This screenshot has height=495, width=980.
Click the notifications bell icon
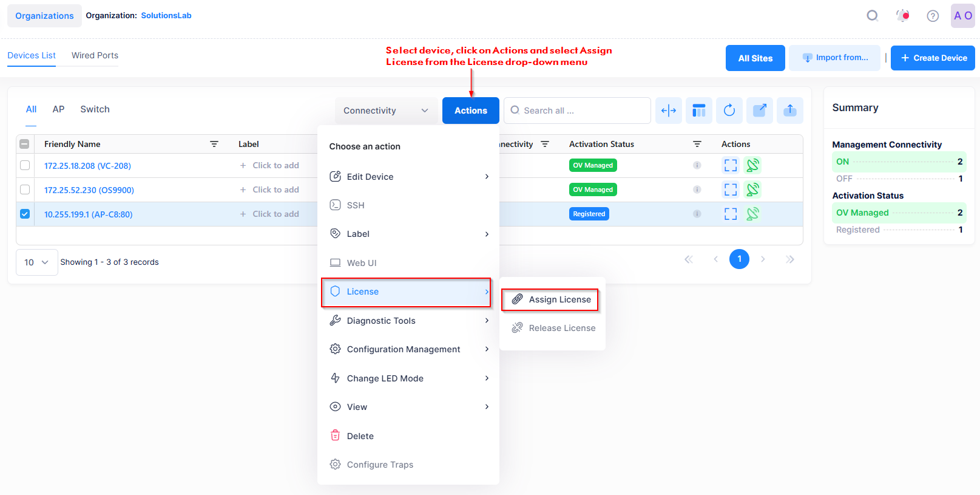coord(902,16)
